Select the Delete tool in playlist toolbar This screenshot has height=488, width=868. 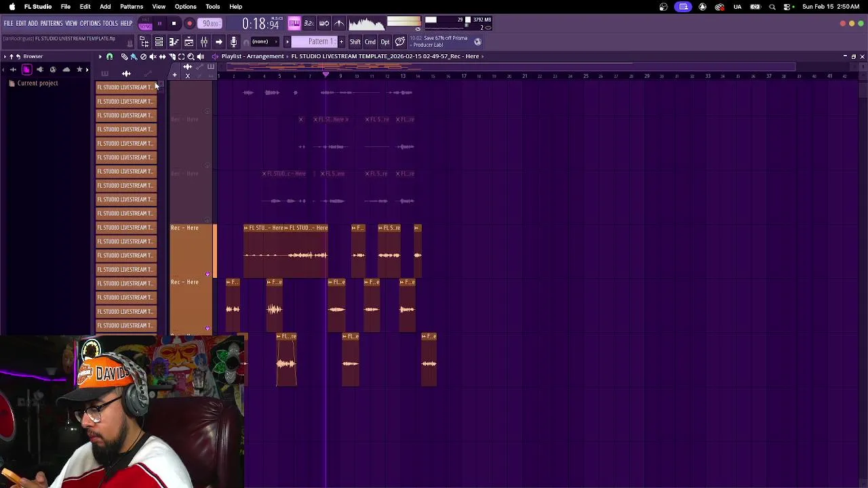coord(143,56)
